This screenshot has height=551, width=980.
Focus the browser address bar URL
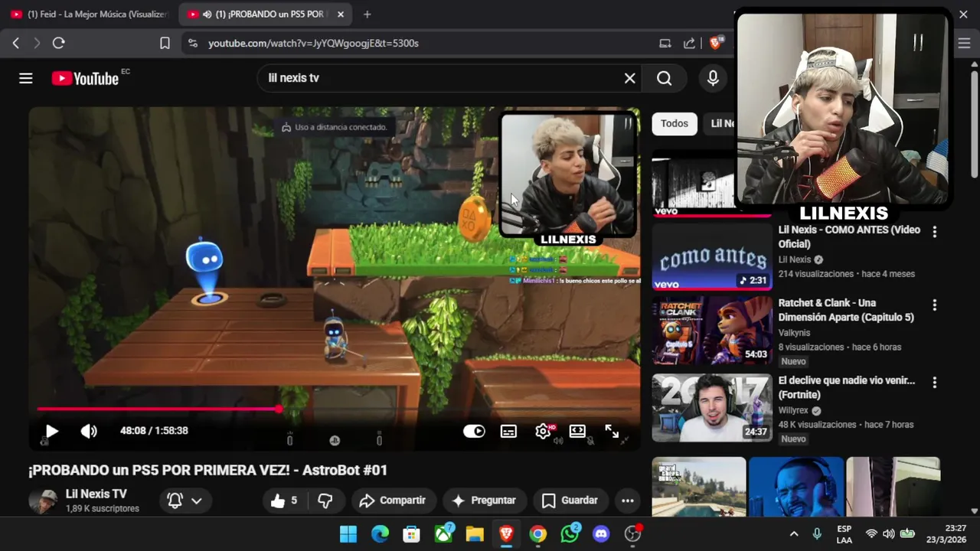(313, 44)
